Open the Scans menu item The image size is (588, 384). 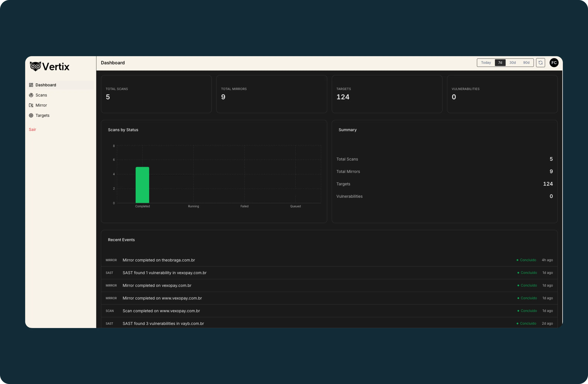tap(41, 95)
